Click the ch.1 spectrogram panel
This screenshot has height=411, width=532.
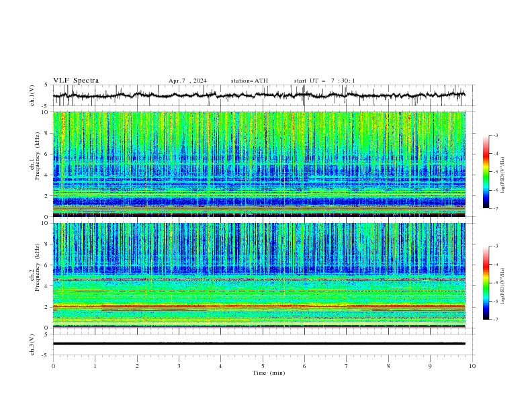[x=259, y=164]
